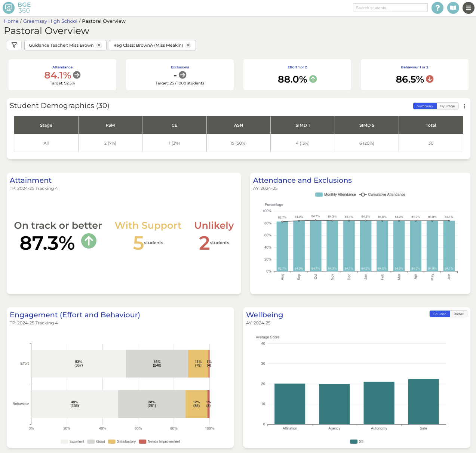Click the Attendance arrow indicator icon
The height and width of the screenshot is (453, 476).
point(77,75)
